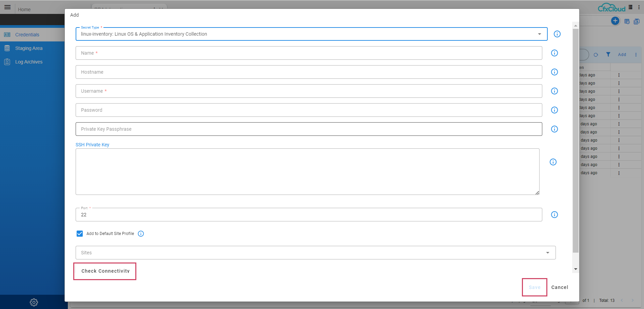Click info icon next to Port field

(554, 215)
